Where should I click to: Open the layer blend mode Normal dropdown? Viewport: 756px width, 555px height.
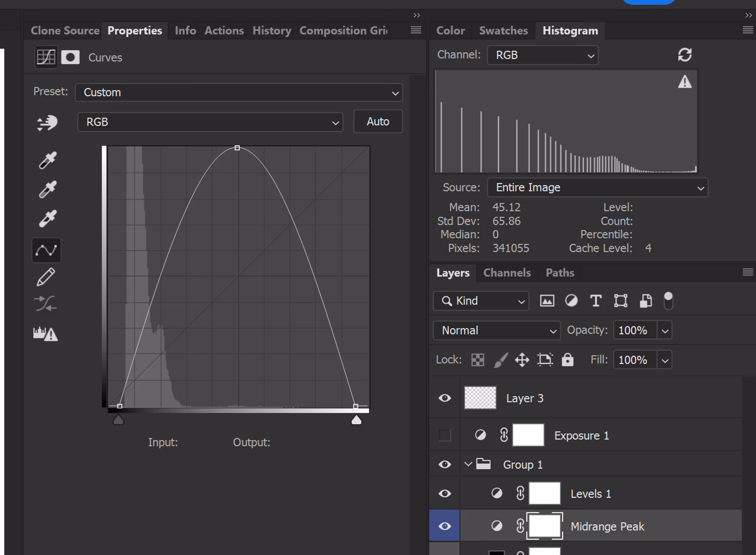pyautogui.click(x=496, y=330)
